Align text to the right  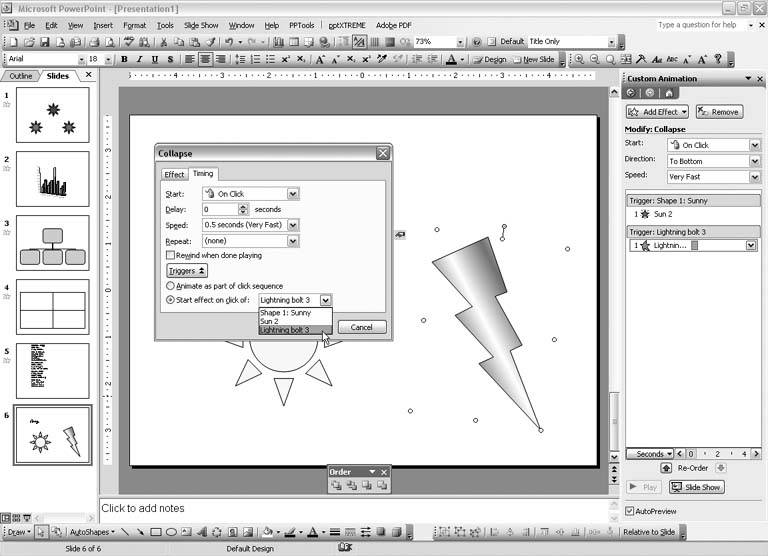pos(221,59)
